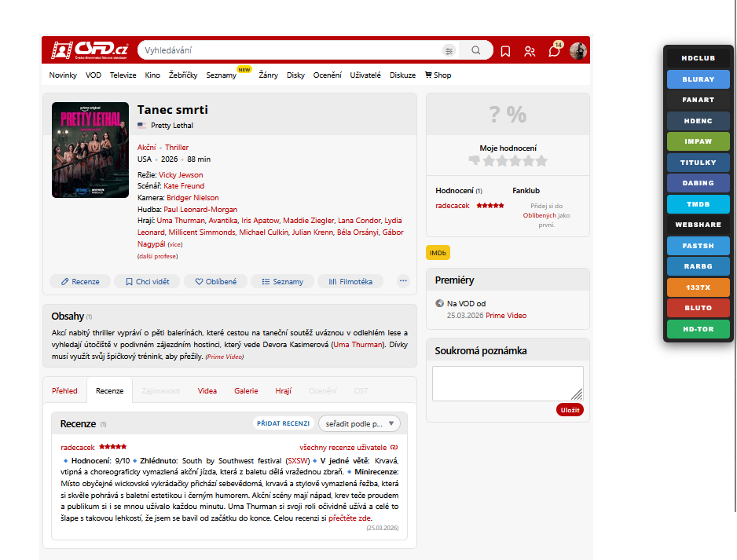Follow the přečtěte zde review link
This screenshot has width=737, height=560.
[349, 518]
